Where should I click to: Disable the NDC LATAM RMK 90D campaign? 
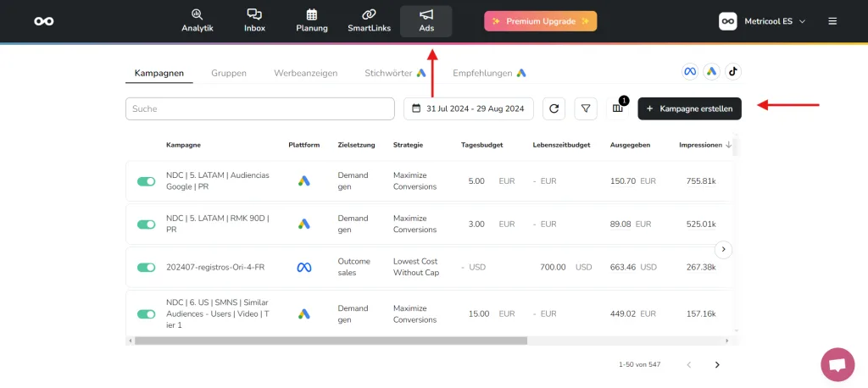(147, 224)
